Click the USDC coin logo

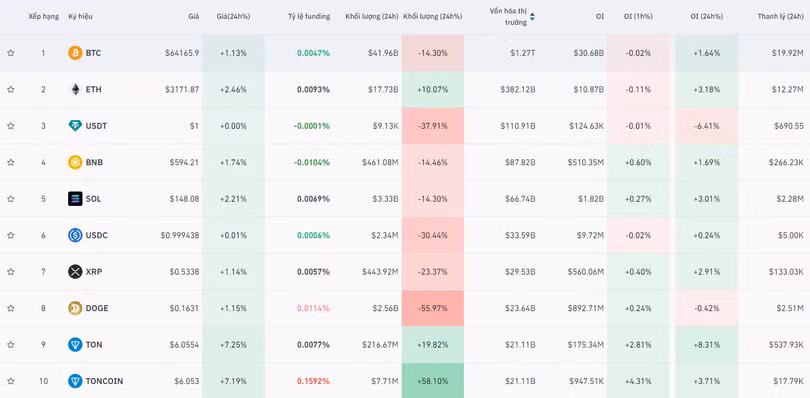(75, 235)
